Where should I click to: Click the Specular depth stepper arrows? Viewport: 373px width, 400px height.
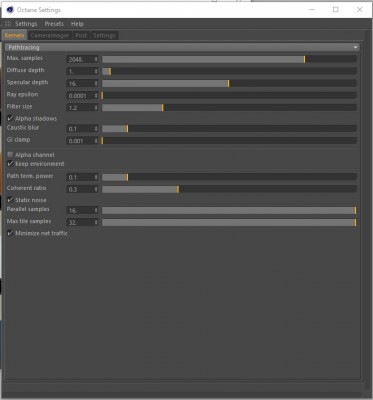[96, 84]
